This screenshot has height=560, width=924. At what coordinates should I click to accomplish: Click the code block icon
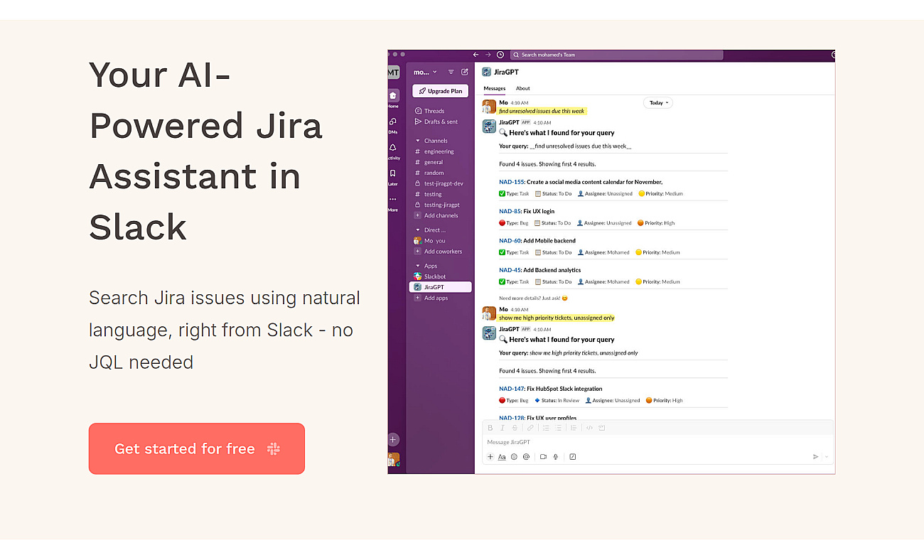click(602, 428)
